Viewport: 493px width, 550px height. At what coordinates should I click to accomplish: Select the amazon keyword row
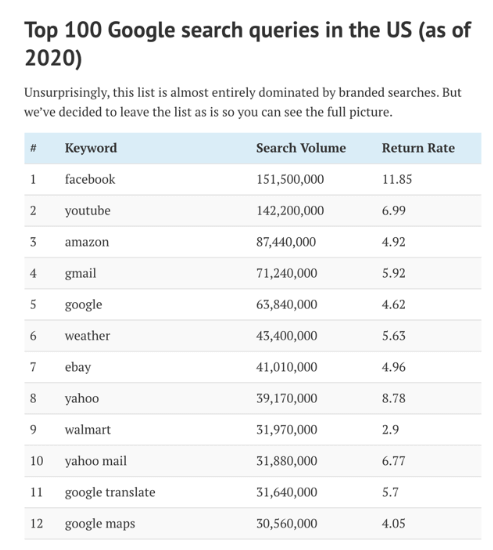pyautogui.click(x=253, y=242)
